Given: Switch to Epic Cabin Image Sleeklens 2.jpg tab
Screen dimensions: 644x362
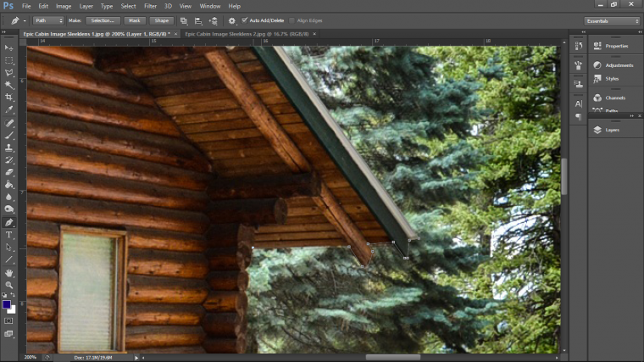Looking at the screenshot, I should tap(247, 34).
